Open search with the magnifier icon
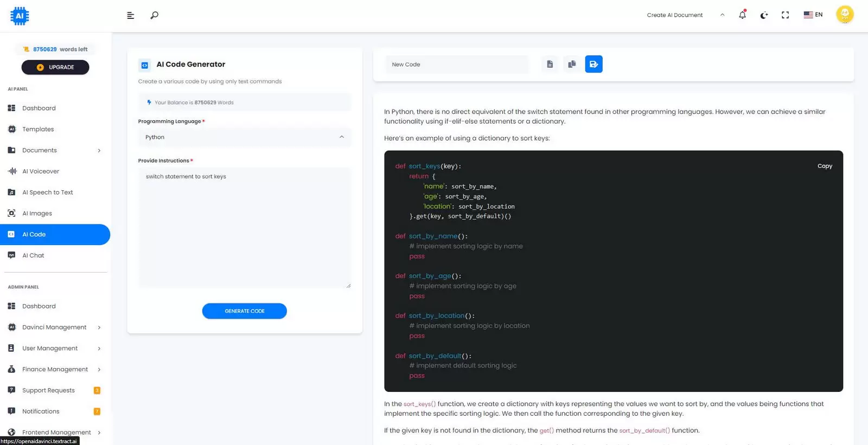 click(154, 15)
